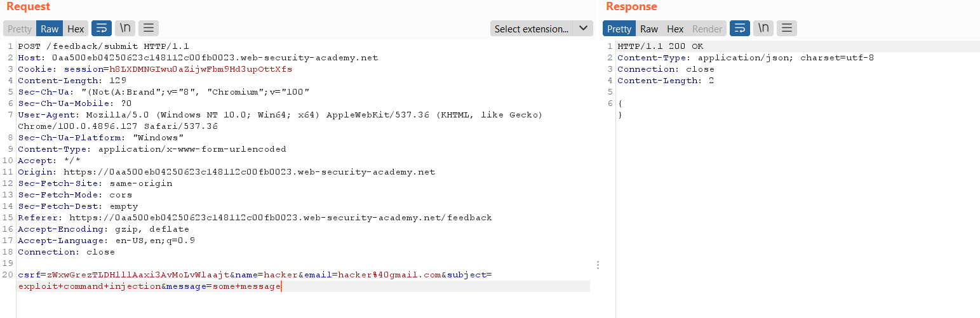Switch the Request view to Pretty
The image size is (980, 318).
[20, 29]
